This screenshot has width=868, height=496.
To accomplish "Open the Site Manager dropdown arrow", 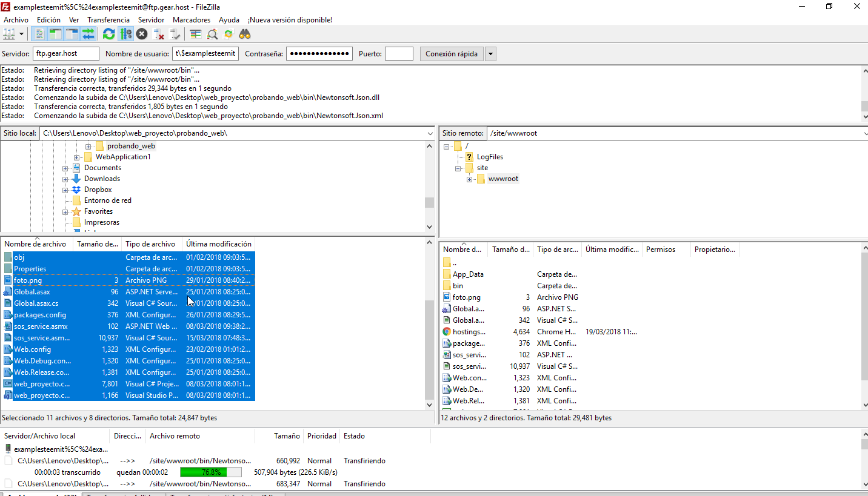I will pyautogui.click(x=22, y=34).
